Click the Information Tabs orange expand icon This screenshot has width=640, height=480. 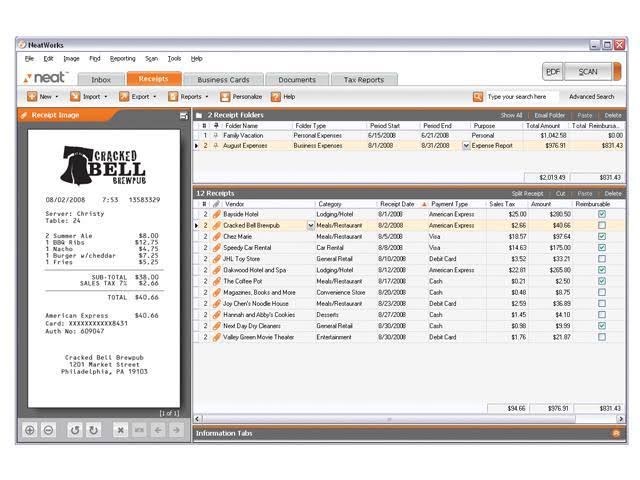pyautogui.click(x=616, y=433)
